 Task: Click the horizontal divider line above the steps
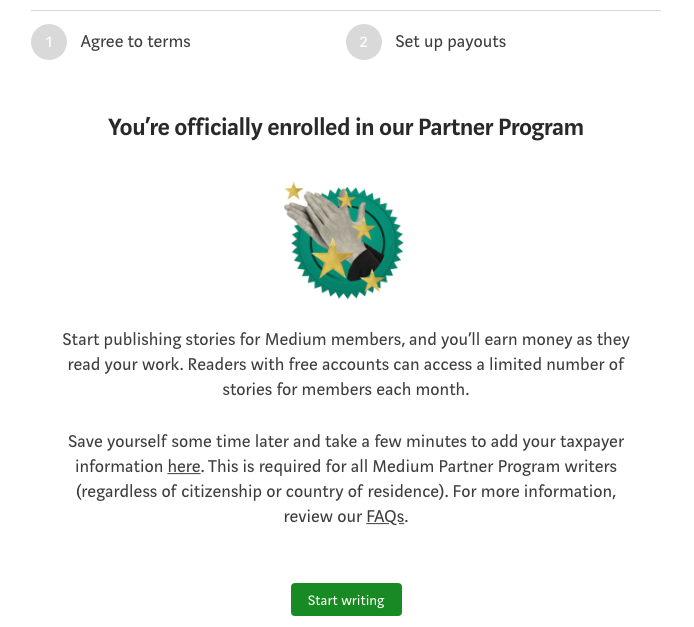pos(346,10)
